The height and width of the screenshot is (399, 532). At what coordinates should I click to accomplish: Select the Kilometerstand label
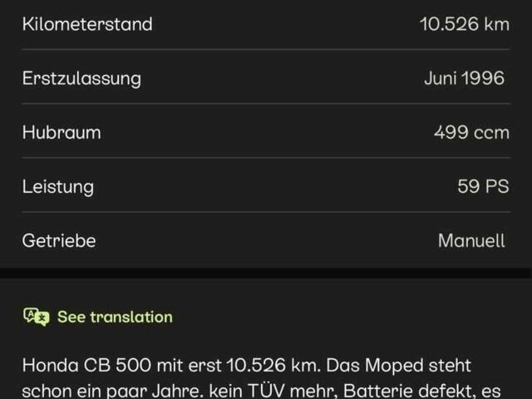(87, 24)
